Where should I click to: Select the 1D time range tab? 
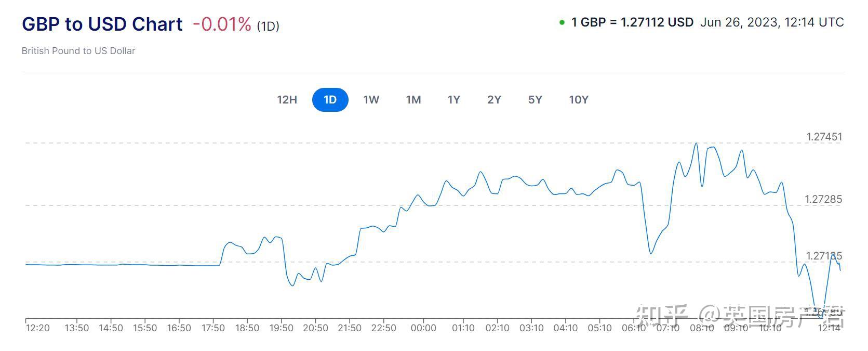pos(330,100)
